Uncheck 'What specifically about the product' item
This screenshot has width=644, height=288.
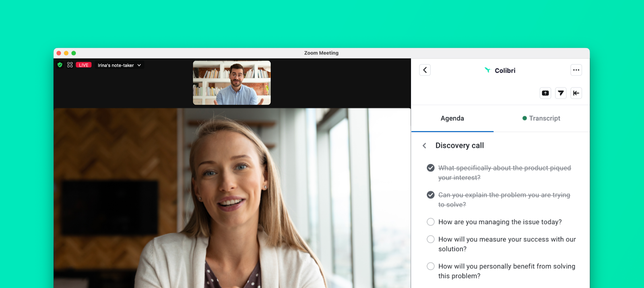431,168
